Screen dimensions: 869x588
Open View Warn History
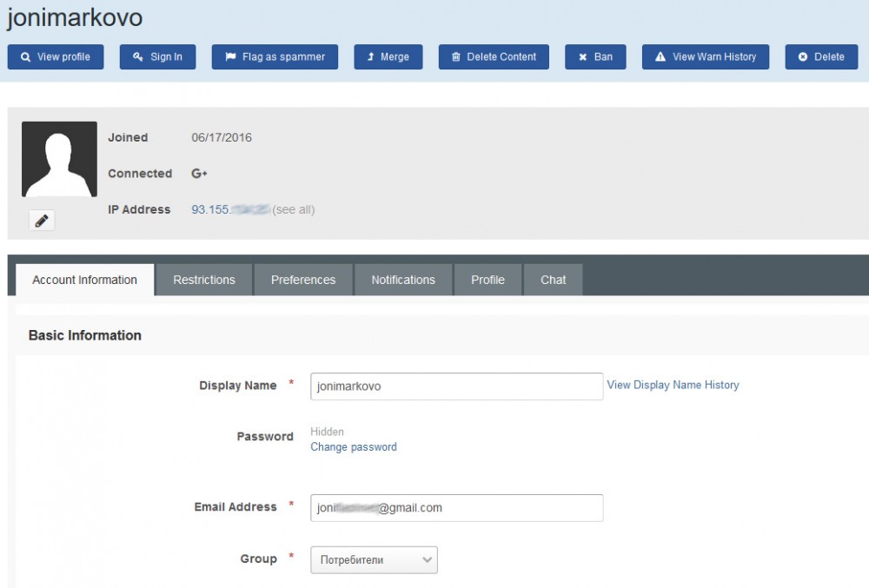pos(705,57)
